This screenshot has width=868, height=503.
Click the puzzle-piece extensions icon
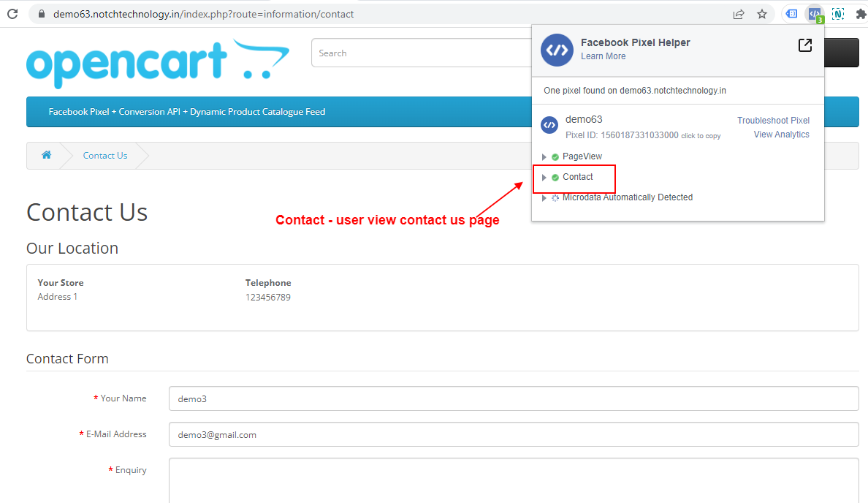(x=861, y=14)
